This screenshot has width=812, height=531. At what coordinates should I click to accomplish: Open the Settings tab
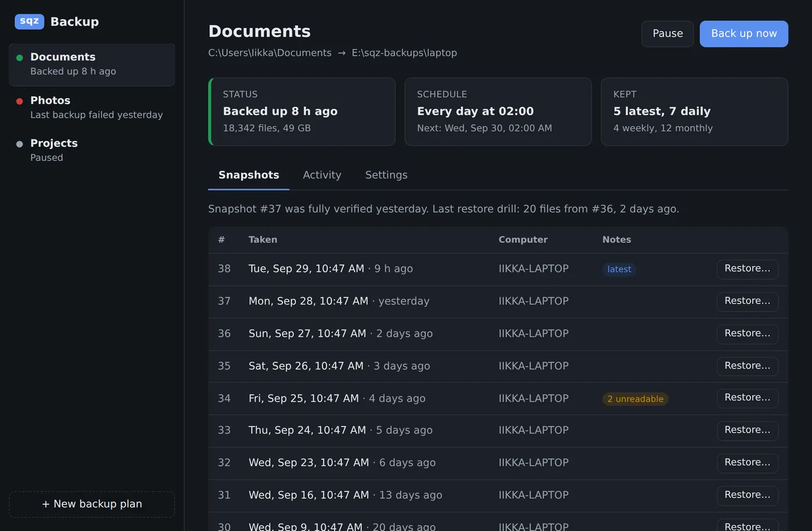pos(386,175)
